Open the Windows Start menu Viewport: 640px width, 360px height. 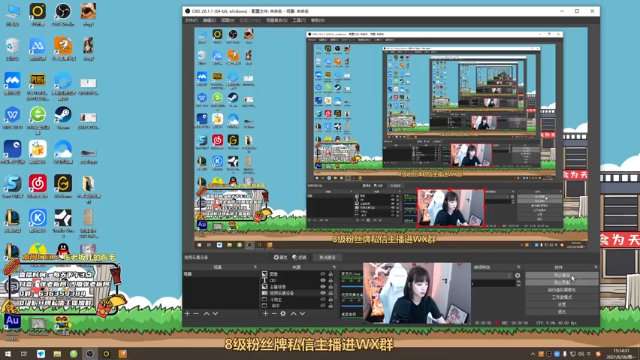8,354
